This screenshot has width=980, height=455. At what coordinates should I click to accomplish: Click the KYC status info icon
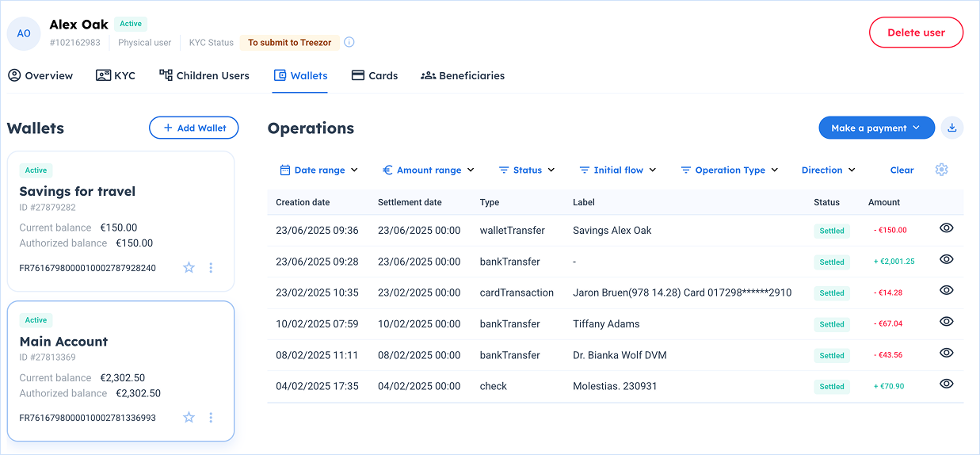point(349,42)
